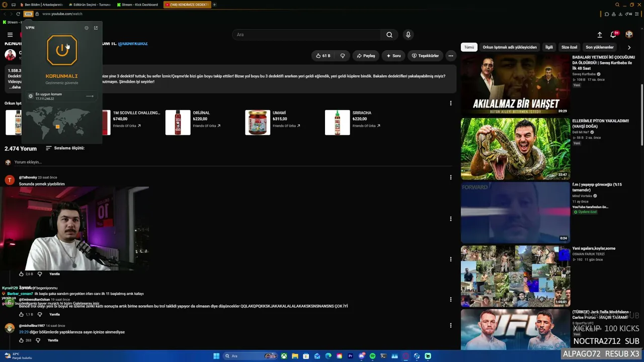
Task: Open the YouTube account avatar menu
Action: click(x=629, y=35)
